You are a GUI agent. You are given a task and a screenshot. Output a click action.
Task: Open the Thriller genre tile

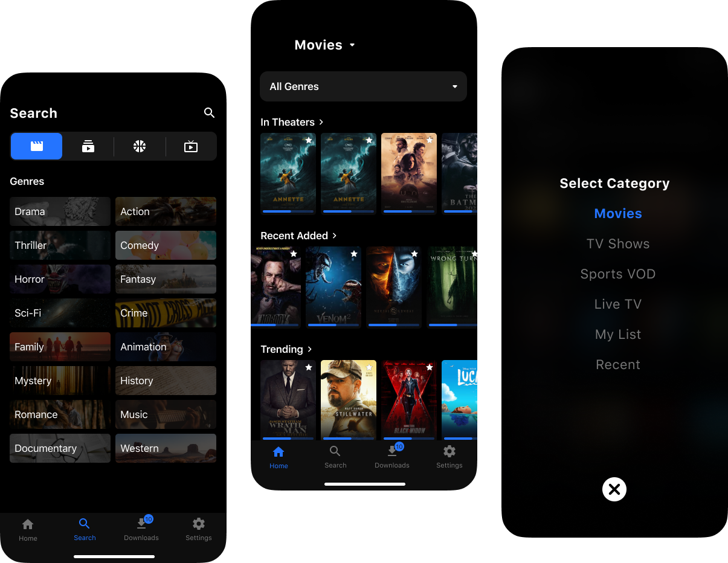point(60,245)
